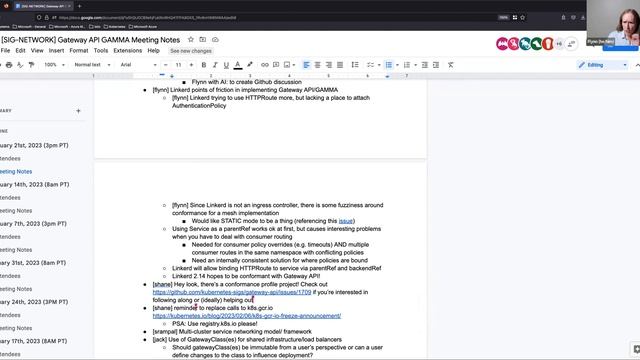Expand checklist options arrow
640x360 pixels.
coord(379,65)
